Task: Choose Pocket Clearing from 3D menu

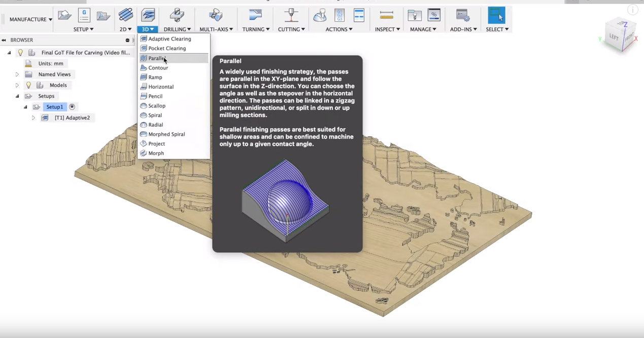Action: tap(174, 49)
